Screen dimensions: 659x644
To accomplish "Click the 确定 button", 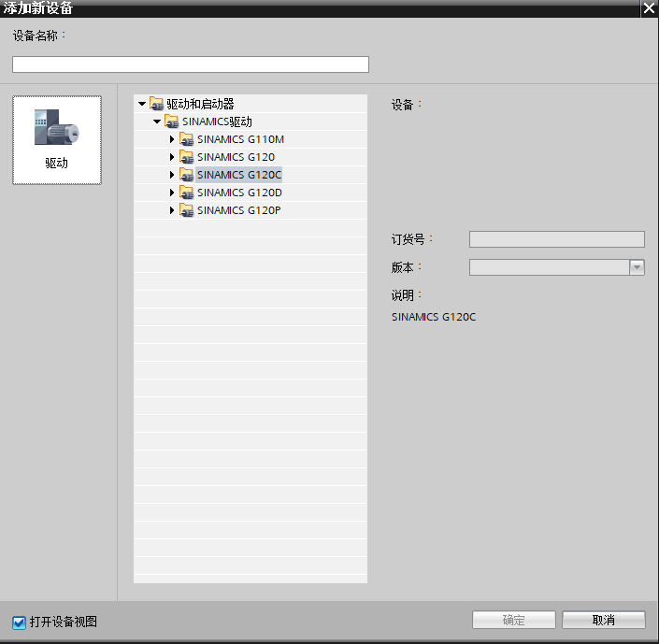I will click(x=513, y=620).
